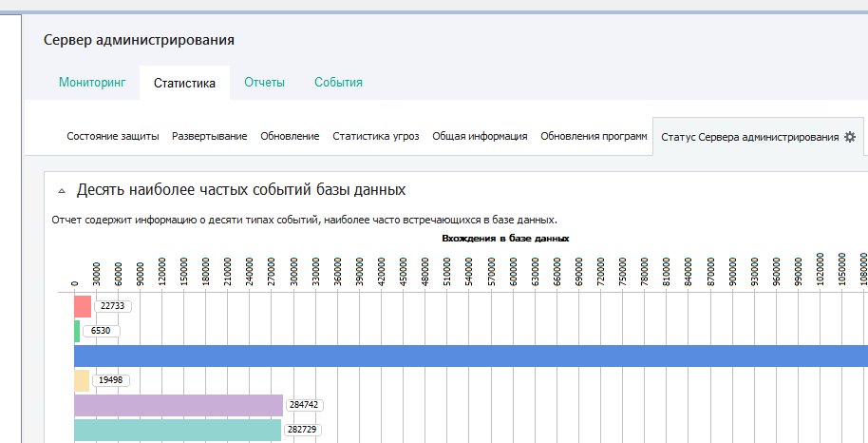
Task: Click the red bar labeled 22733
Action: (83, 306)
